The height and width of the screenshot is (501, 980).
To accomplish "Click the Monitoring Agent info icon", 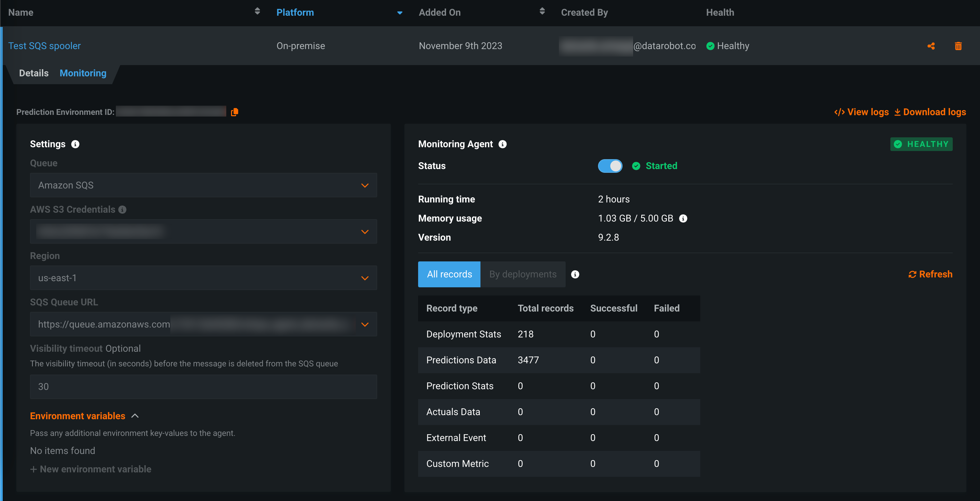I will [x=502, y=144].
